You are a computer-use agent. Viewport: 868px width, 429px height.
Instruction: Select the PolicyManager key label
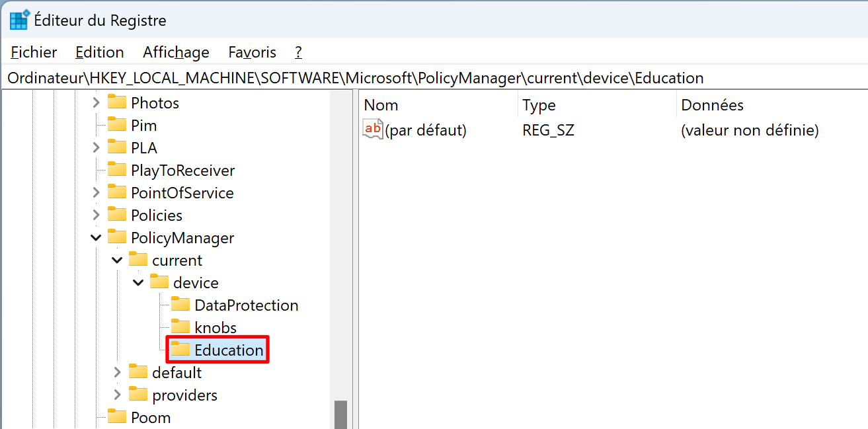(182, 237)
